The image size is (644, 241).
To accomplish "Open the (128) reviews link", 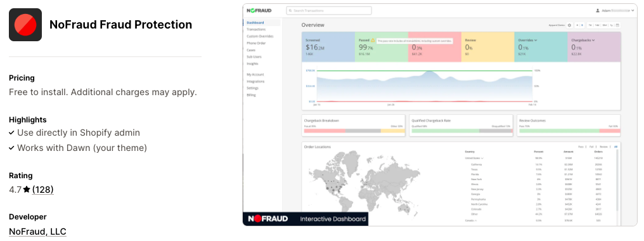I will point(42,190).
